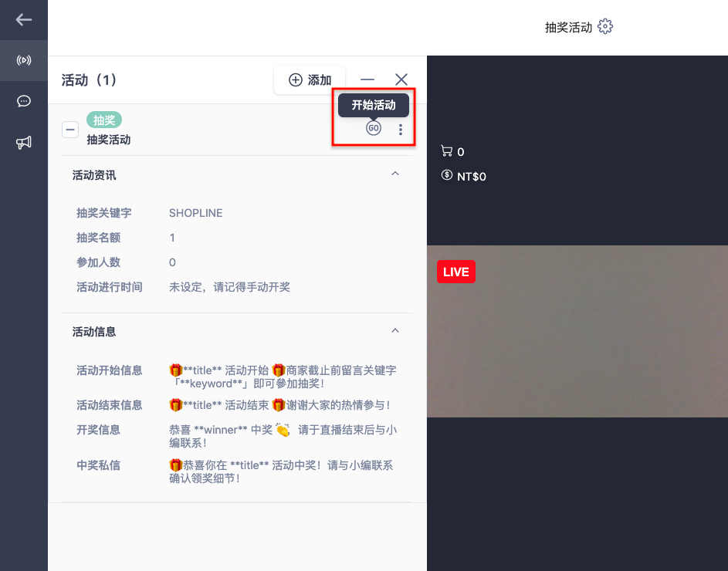Start the lottery activity with GO icon
Image resolution: width=728 pixels, height=571 pixels.
click(x=374, y=128)
